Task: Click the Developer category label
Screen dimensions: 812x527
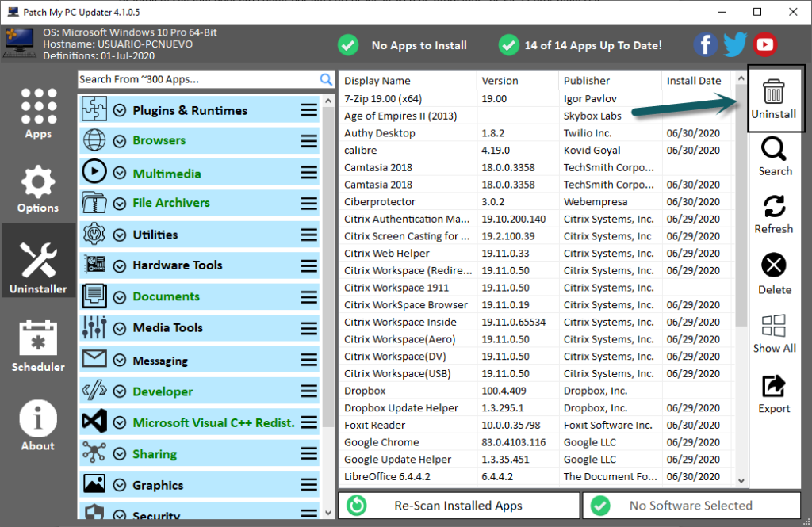Action: [x=163, y=391]
